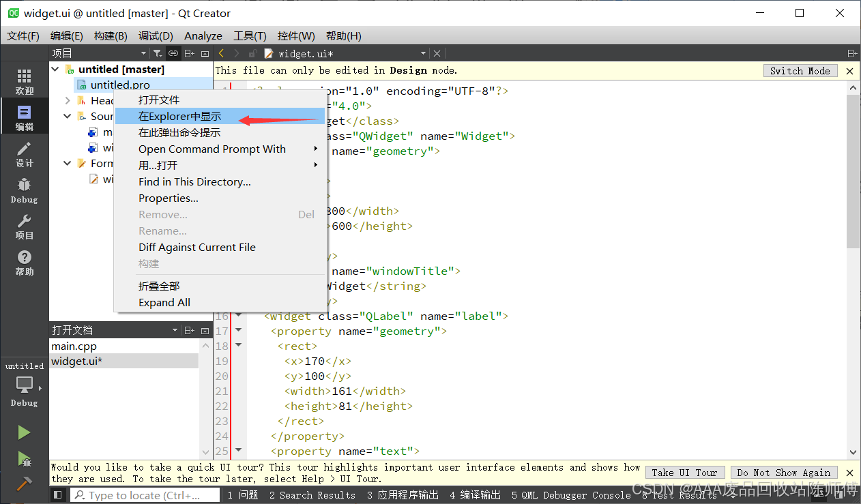Dismiss the Design mode info bar
The width and height of the screenshot is (861, 504).
[x=849, y=71]
